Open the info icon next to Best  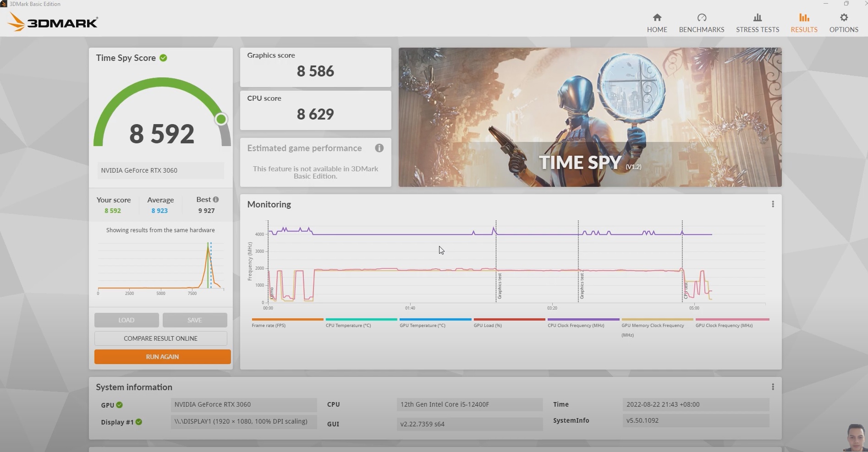(216, 200)
